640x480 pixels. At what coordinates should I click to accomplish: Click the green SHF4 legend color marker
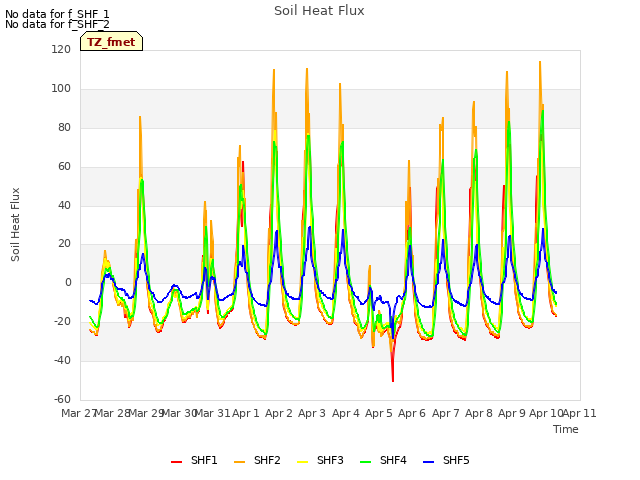(366, 462)
